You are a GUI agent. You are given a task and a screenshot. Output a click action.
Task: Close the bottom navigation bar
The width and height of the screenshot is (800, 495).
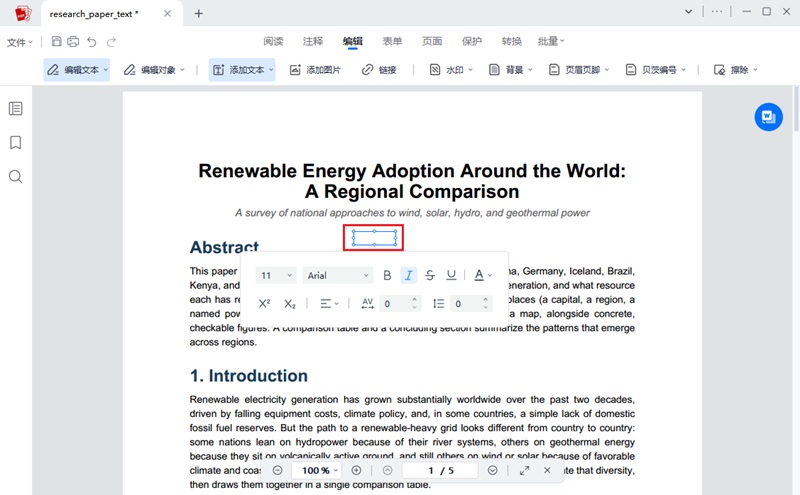pos(547,470)
